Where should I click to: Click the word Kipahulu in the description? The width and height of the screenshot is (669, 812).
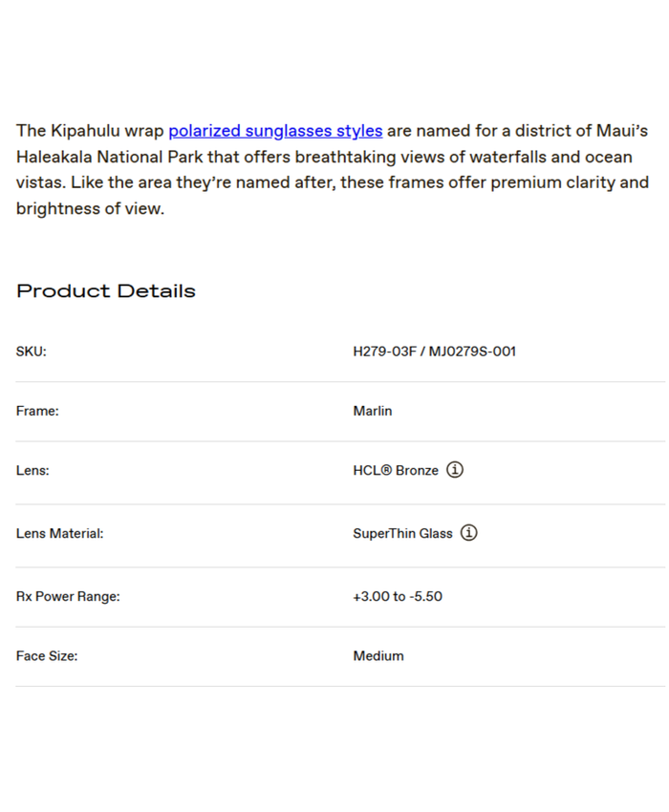coord(85,131)
